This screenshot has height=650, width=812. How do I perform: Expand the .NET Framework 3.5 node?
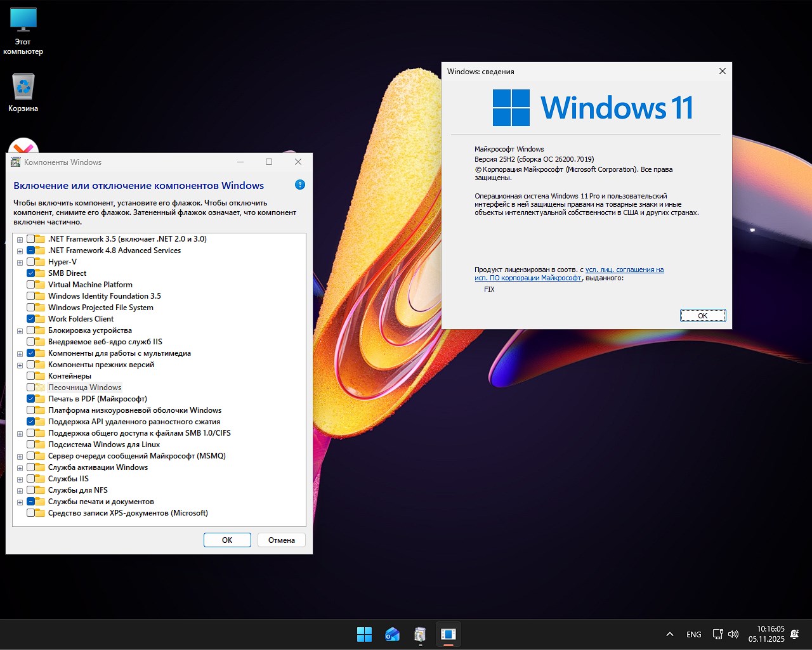20,240
